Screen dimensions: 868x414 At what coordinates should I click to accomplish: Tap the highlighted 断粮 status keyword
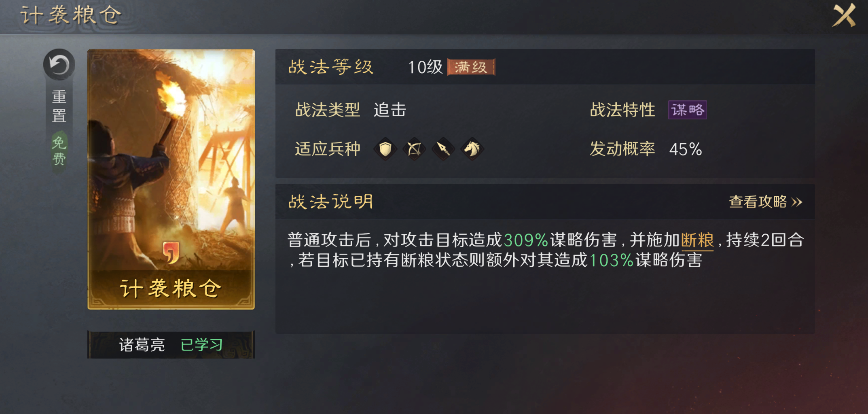(x=697, y=240)
